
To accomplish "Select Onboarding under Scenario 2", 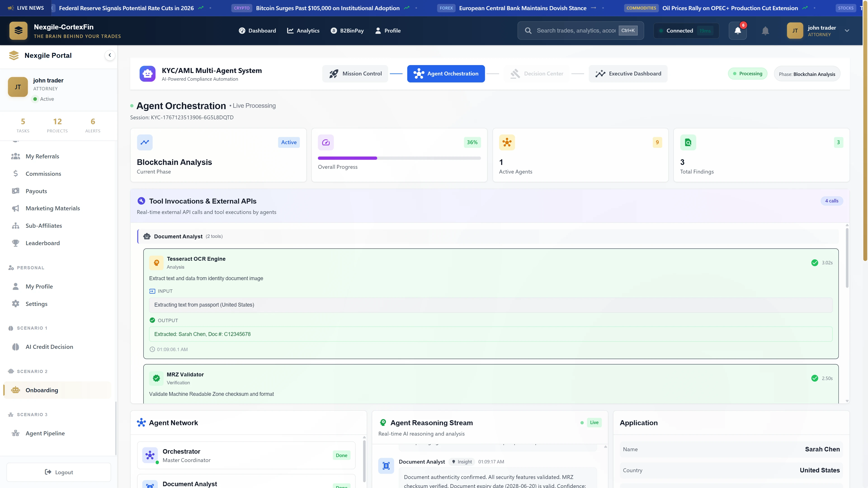I will click(x=42, y=390).
